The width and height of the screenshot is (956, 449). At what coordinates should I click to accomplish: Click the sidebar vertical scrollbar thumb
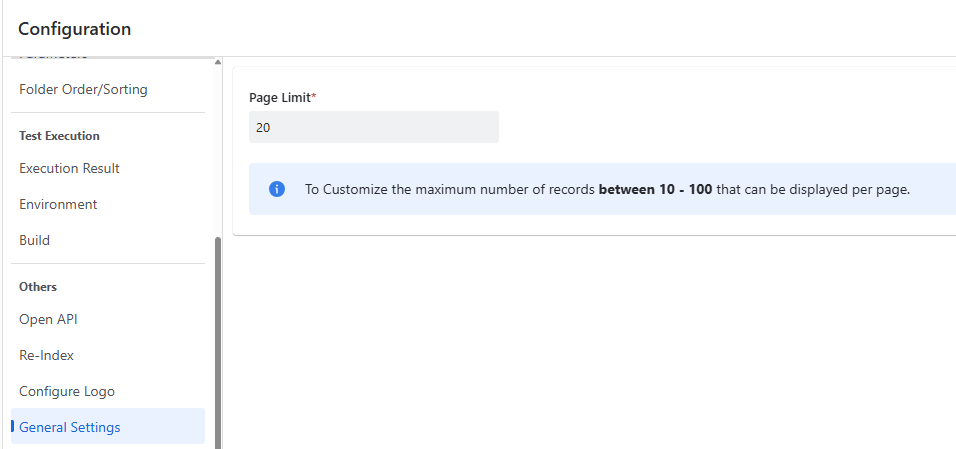(x=218, y=340)
